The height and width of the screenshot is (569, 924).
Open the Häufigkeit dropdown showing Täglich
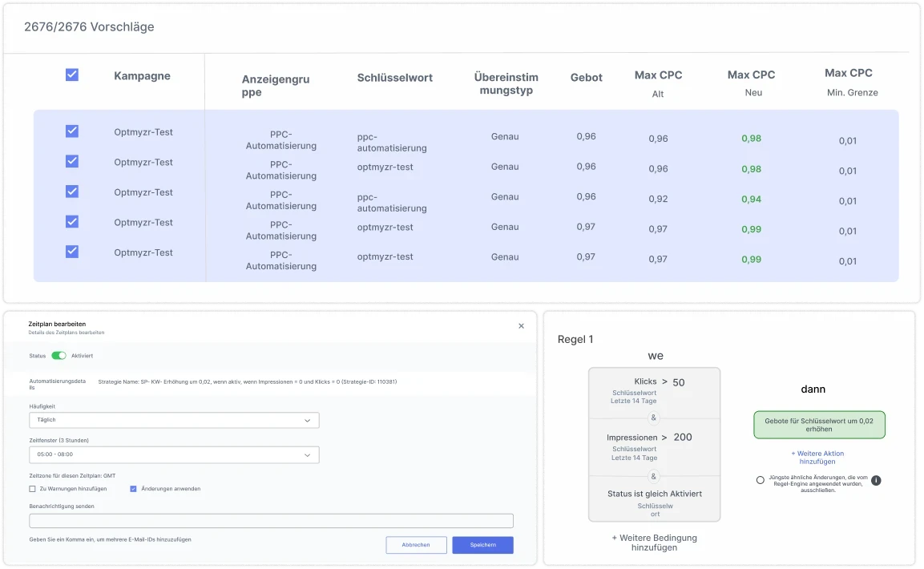(x=174, y=420)
